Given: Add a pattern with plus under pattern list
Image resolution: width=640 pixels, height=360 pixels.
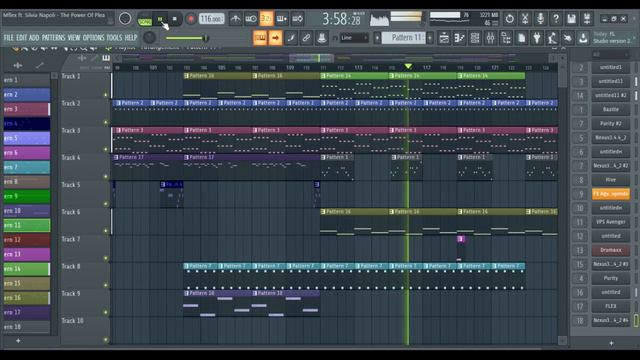Looking at the screenshot, I should [x=18, y=340].
